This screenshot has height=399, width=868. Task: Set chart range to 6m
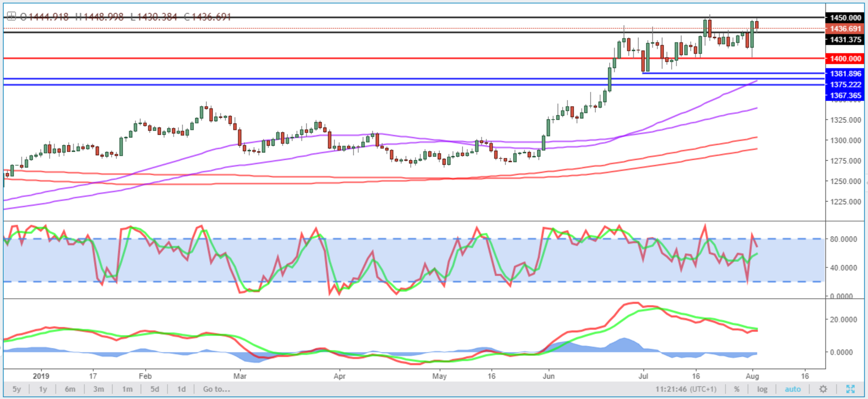pyautogui.click(x=70, y=389)
